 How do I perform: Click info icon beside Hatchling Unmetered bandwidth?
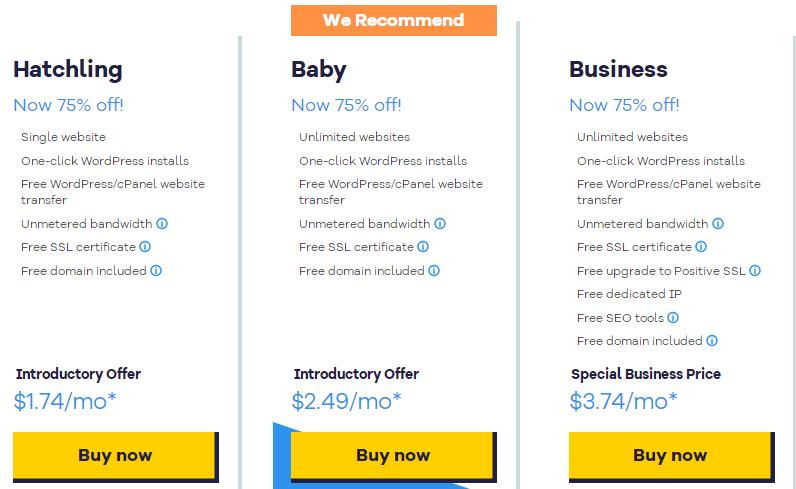coord(162,224)
